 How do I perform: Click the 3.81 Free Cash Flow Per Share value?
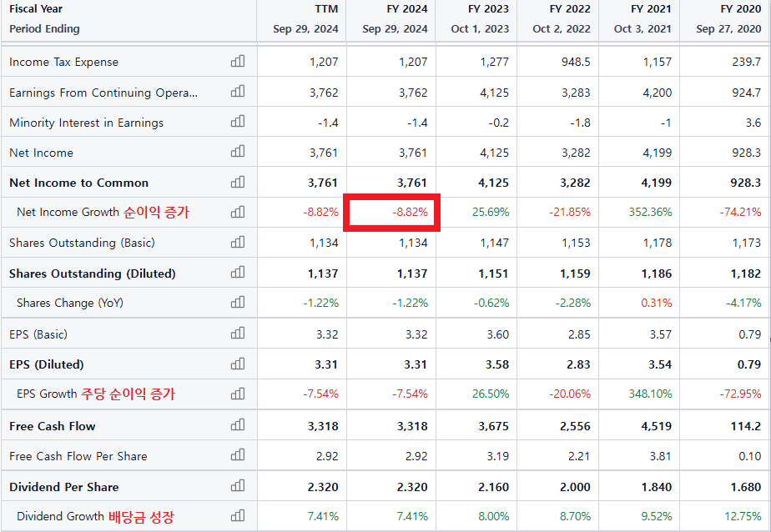point(660,456)
